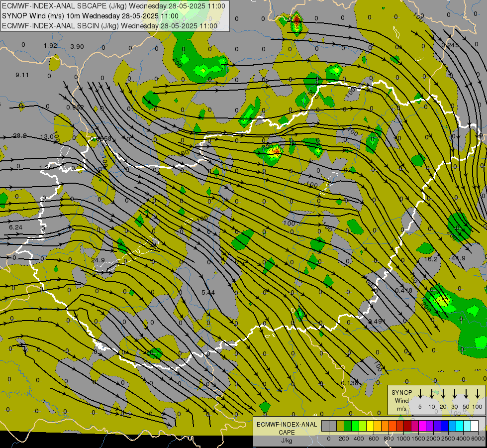
Task: Click the SBCIN title line
Action: point(109,26)
